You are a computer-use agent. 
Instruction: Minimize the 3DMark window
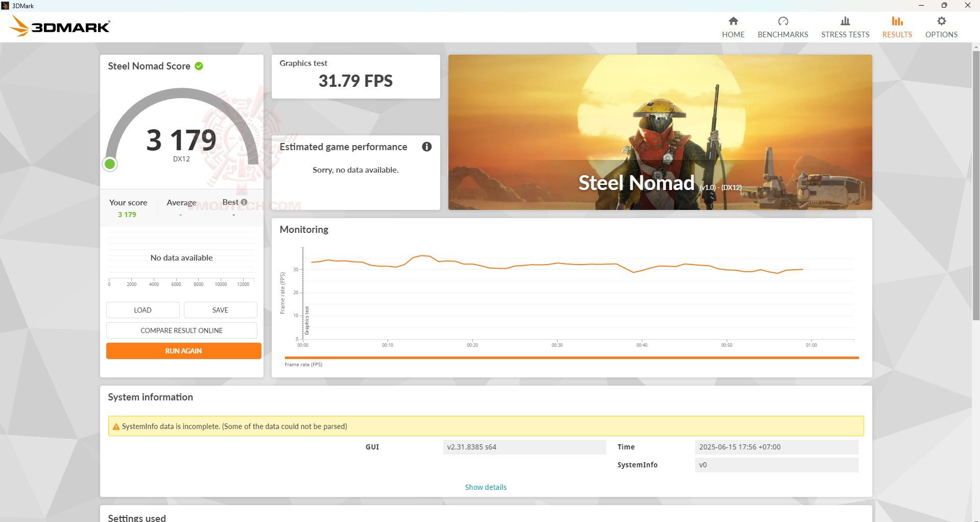[921, 6]
